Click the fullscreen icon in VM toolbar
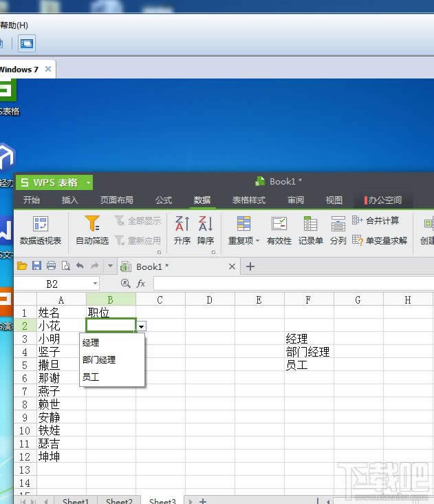The height and width of the screenshot is (504, 434). click(x=27, y=43)
